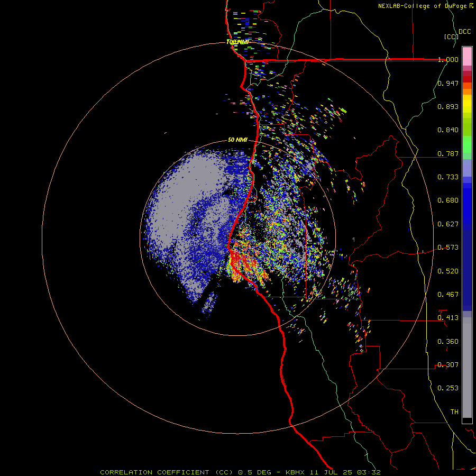Pick the black TH segment of the color bar
The height and width of the screenshot is (476, 476).
(467, 420)
